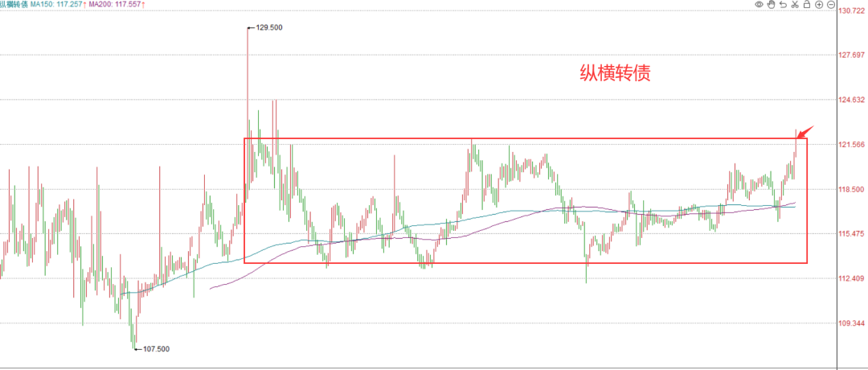The image size is (868, 370).
Task: Select the red 纵横转债 text annotation
Action: pyautogui.click(x=615, y=74)
